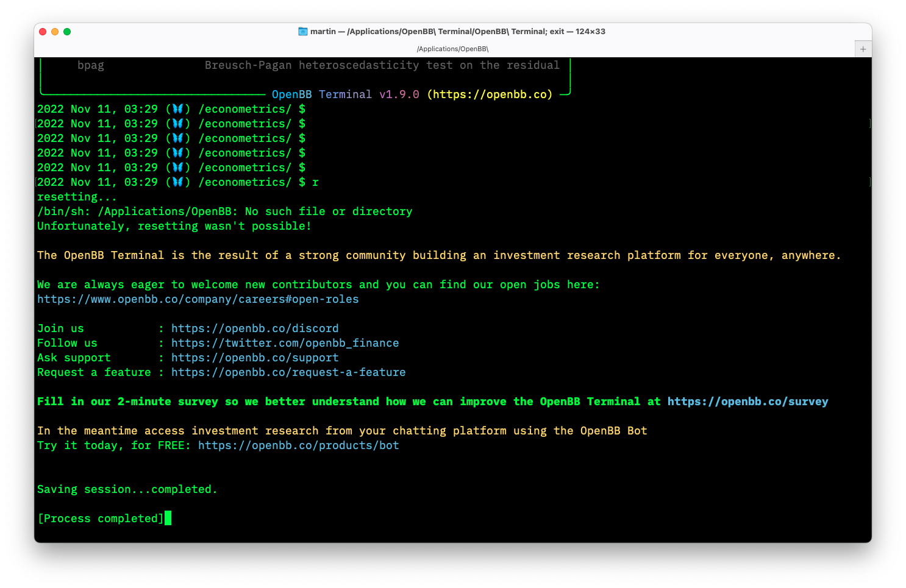This screenshot has width=906, height=588.
Task: Select the /Applications/OpenBB\ tab
Action: point(452,49)
